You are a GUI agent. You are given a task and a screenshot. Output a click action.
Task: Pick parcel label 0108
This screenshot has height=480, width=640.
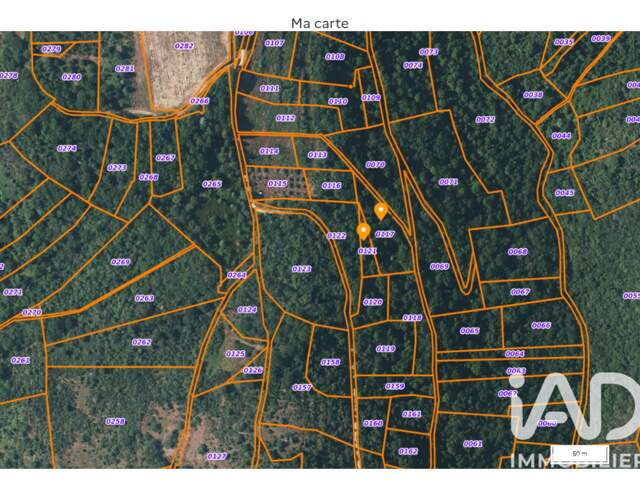tap(335, 56)
